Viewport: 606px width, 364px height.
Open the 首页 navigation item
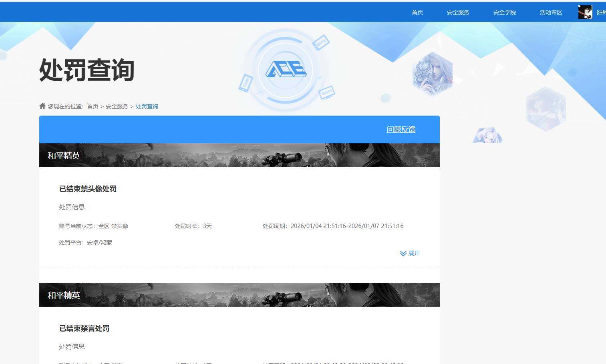(x=417, y=12)
